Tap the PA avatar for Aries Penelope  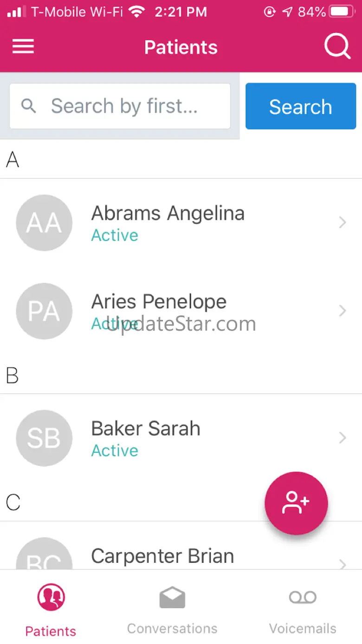pyautogui.click(x=44, y=311)
